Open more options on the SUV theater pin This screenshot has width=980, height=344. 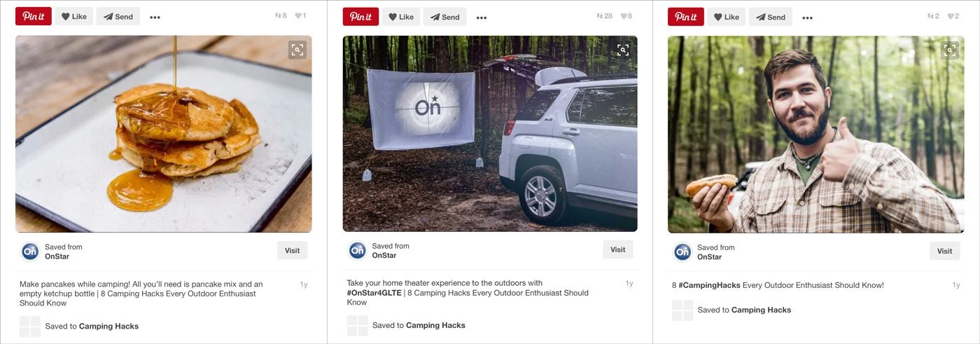[482, 18]
